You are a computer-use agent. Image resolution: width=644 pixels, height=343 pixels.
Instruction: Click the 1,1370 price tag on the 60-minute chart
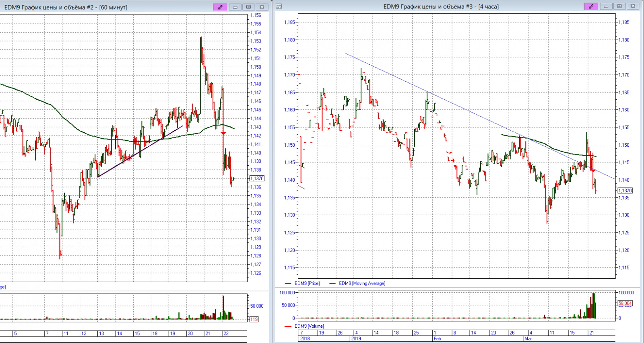(x=257, y=179)
